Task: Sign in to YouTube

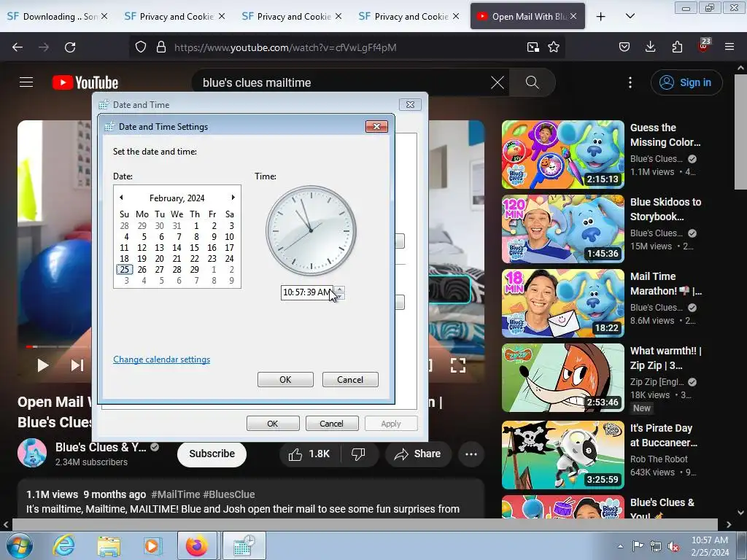Action: tap(686, 82)
